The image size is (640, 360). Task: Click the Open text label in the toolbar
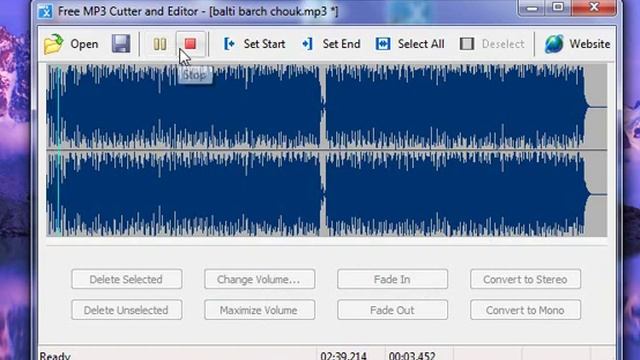84,44
